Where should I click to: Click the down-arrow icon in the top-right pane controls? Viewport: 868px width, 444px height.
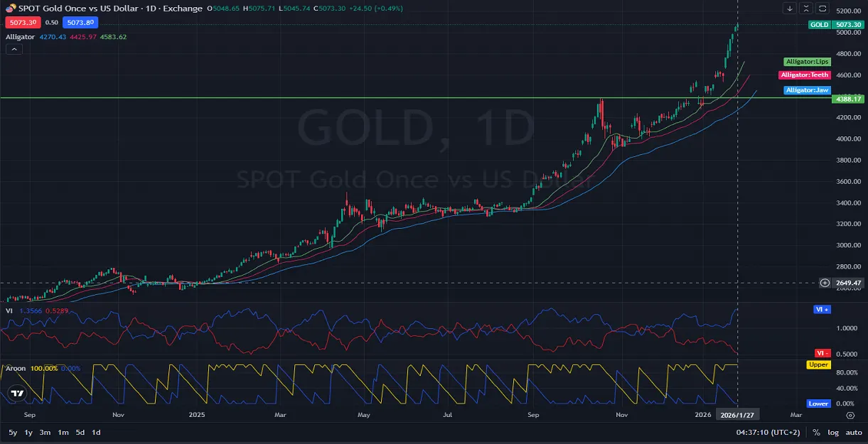(790, 9)
